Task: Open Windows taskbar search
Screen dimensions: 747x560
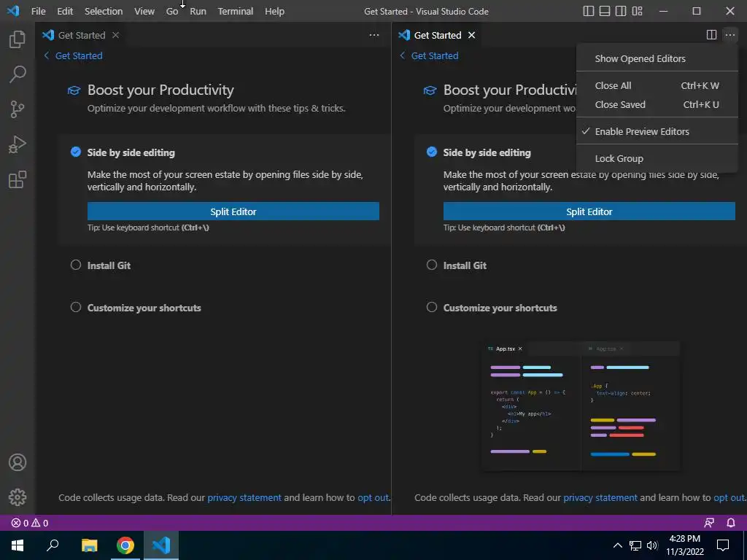Action: 53,545
